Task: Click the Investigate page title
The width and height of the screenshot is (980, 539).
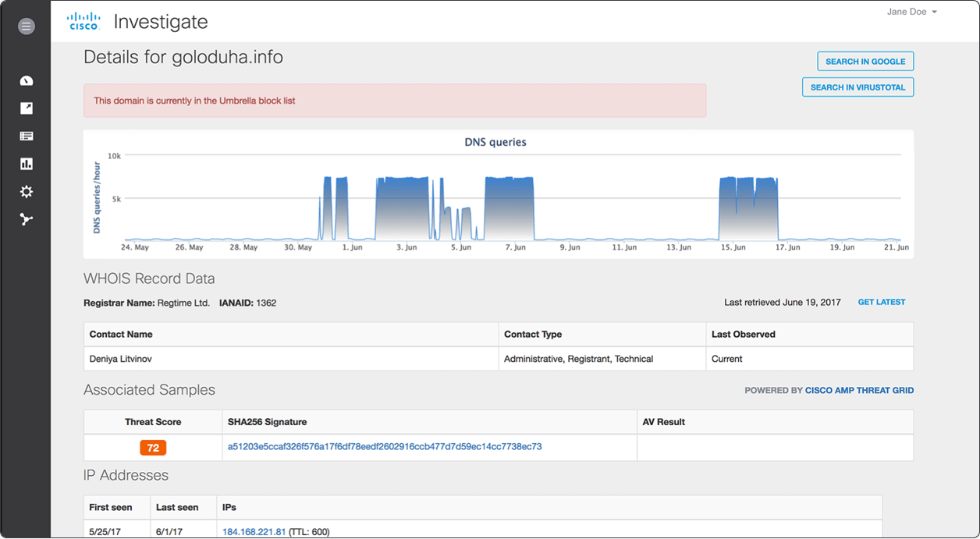Action: click(161, 21)
